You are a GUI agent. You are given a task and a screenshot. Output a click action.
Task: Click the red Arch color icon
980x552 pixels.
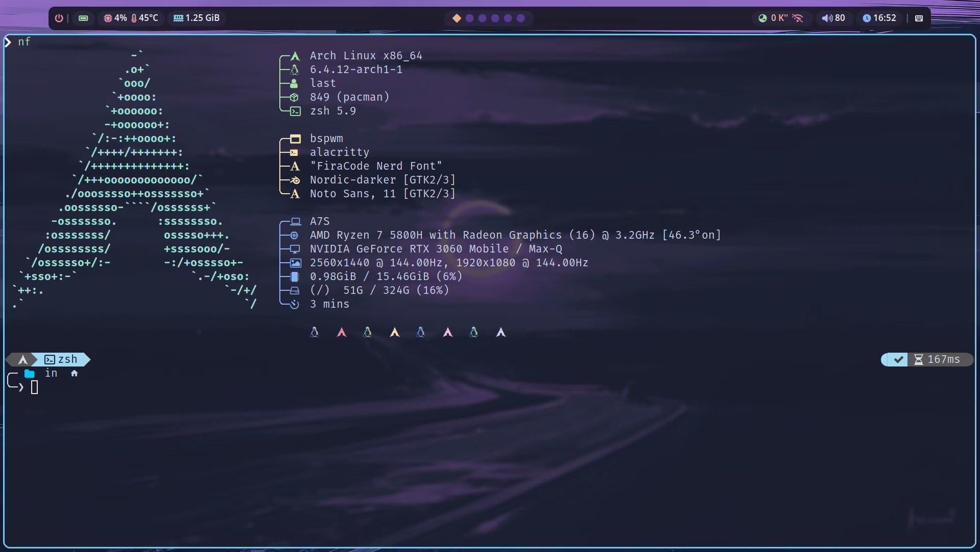(x=342, y=332)
